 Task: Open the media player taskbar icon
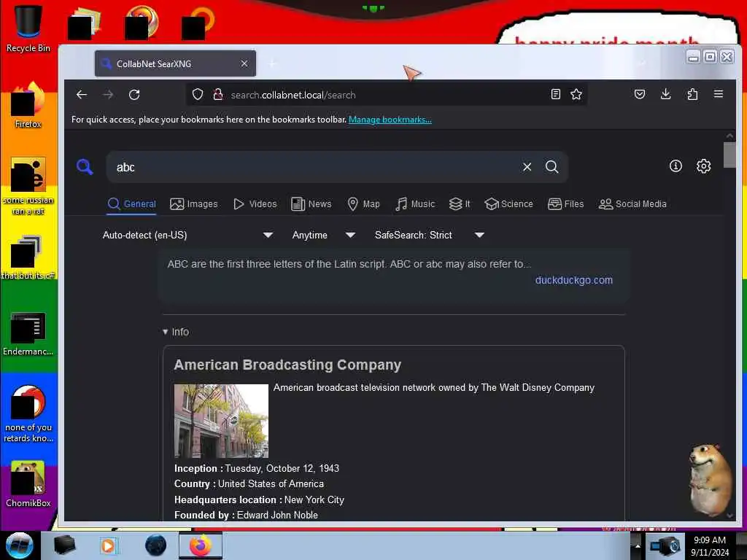pyautogui.click(x=108, y=545)
